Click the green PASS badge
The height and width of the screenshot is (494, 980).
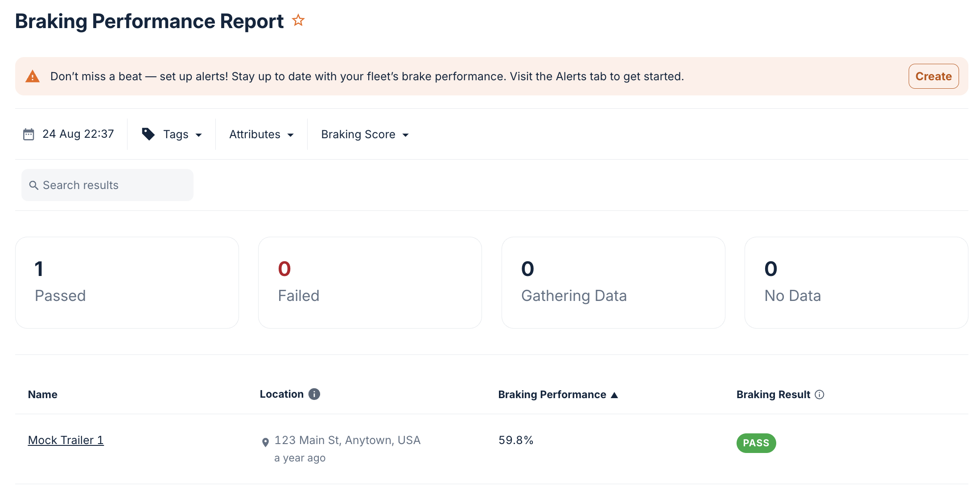756,443
